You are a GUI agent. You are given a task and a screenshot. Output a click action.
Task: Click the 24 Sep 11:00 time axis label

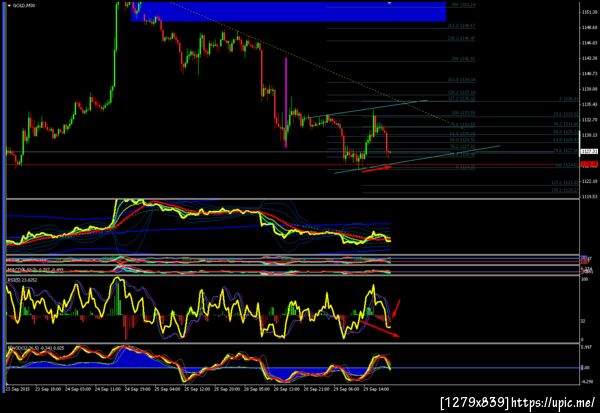108,389
